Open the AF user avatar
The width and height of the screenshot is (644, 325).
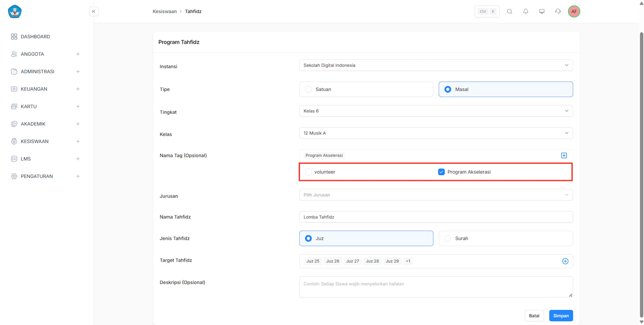click(574, 12)
